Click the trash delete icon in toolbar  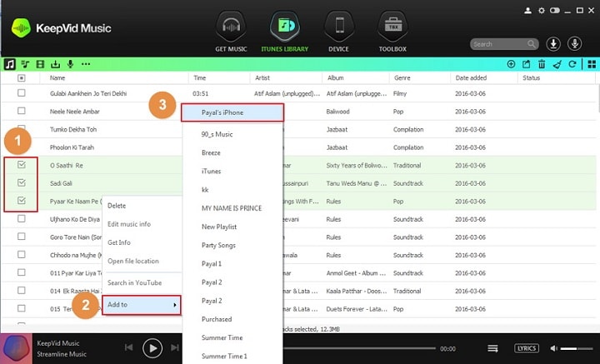coord(542,64)
